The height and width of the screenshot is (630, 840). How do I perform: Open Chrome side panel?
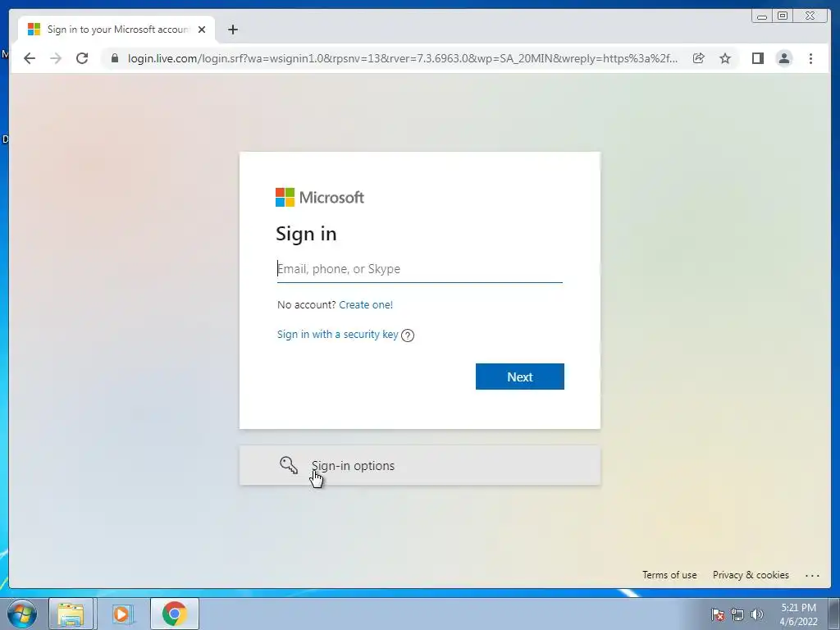[x=757, y=58]
